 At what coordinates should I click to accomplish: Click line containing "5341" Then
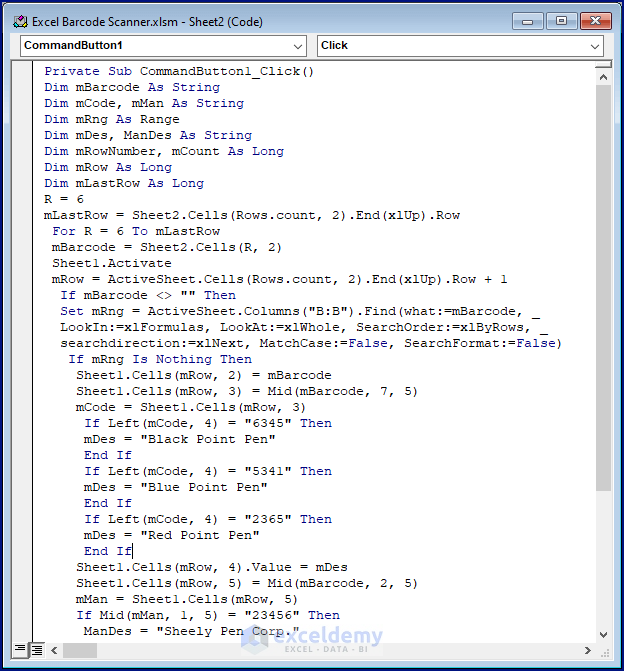click(x=208, y=472)
